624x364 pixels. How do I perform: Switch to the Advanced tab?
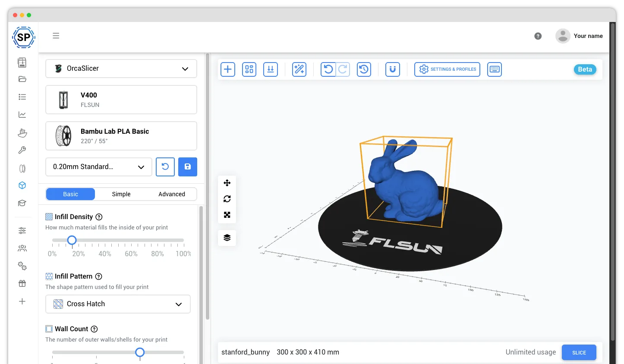(172, 194)
